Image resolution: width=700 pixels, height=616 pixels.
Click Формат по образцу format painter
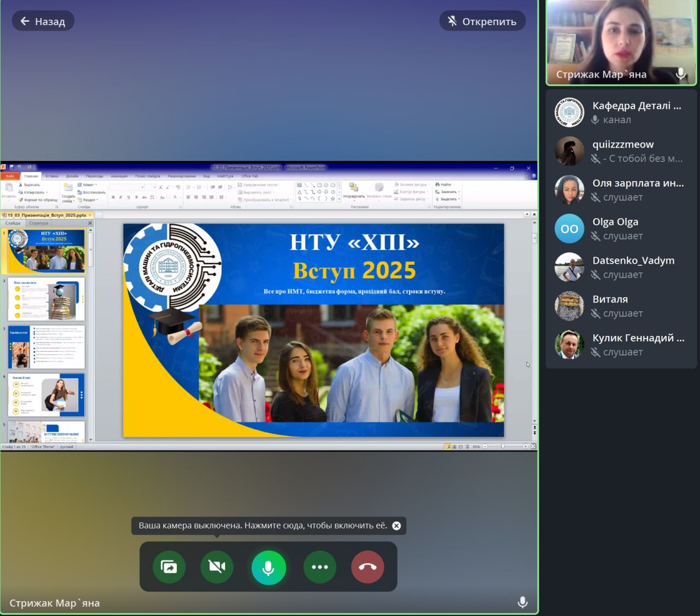point(38,200)
